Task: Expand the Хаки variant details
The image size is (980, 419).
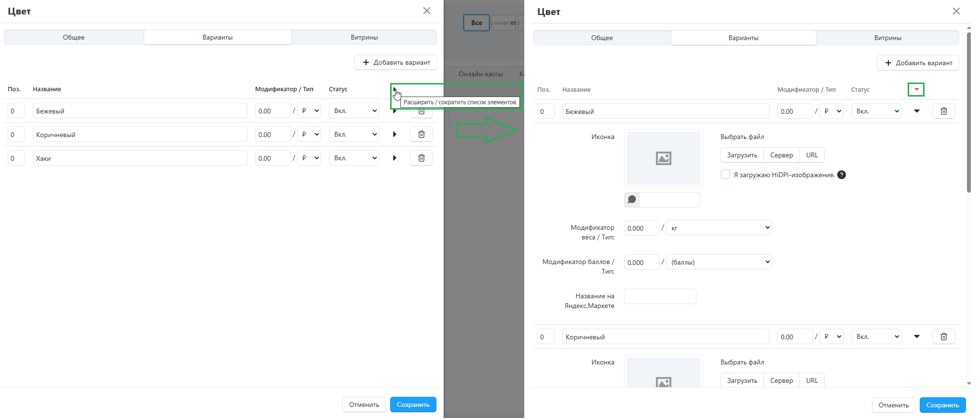Action: point(395,158)
